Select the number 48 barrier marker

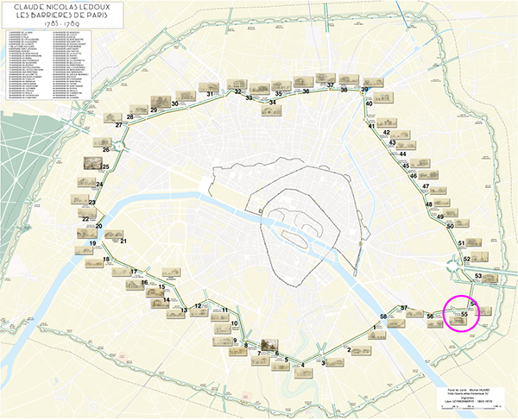coord(429,204)
